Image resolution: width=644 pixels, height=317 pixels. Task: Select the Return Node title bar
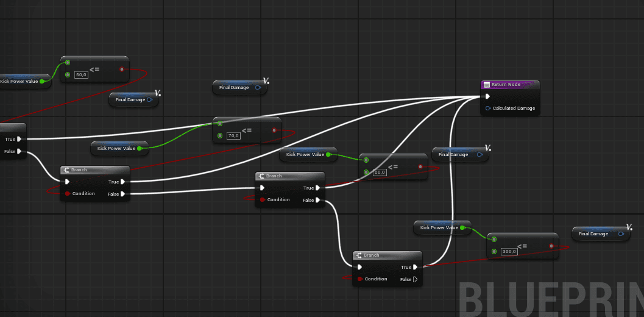tap(510, 84)
